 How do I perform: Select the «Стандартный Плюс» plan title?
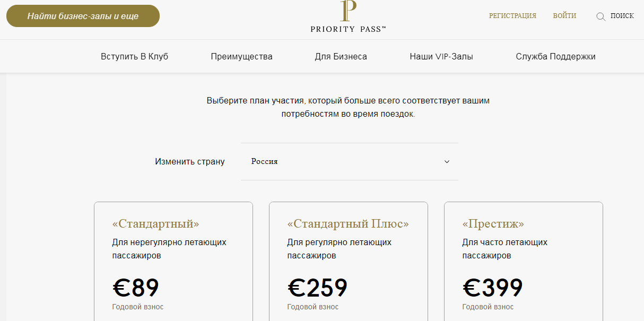coord(348,224)
